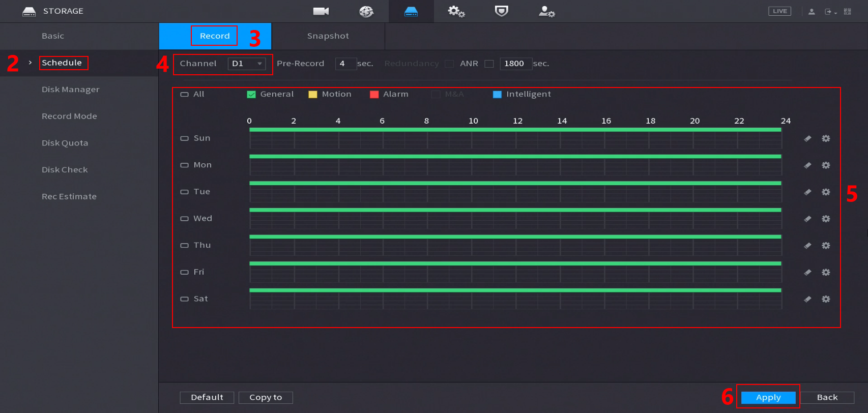Image resolution: width=868 pixels, height=413 pixels.
Task: Click the LIVE view button
Action: point(779,11)
